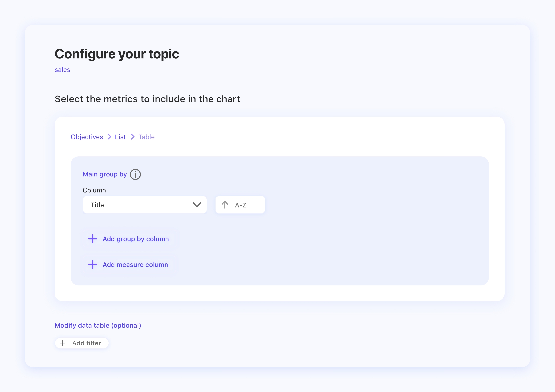Click the dropdown arrow in Column selector
This screenshot has width=555, height=392.
coord(197,205)
